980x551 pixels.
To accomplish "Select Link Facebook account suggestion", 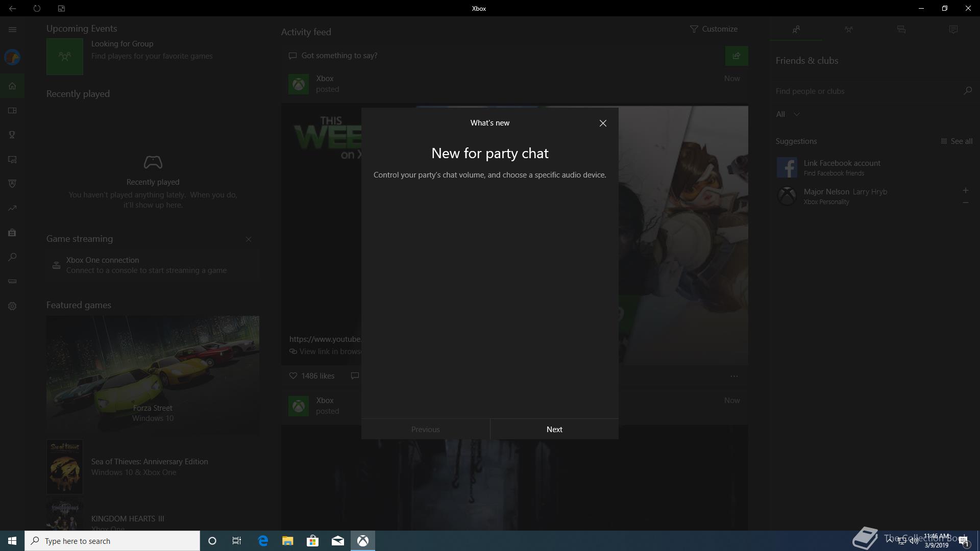I will click(874, 167).
